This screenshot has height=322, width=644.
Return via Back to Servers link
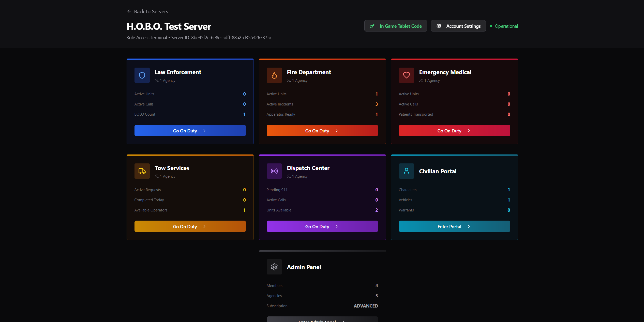(x=151, y=11)
